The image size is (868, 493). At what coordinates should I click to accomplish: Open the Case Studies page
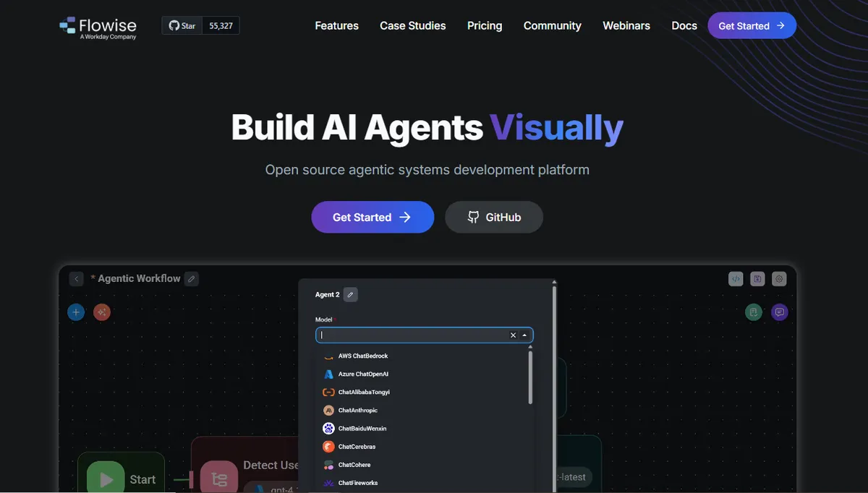click(413, 26)
